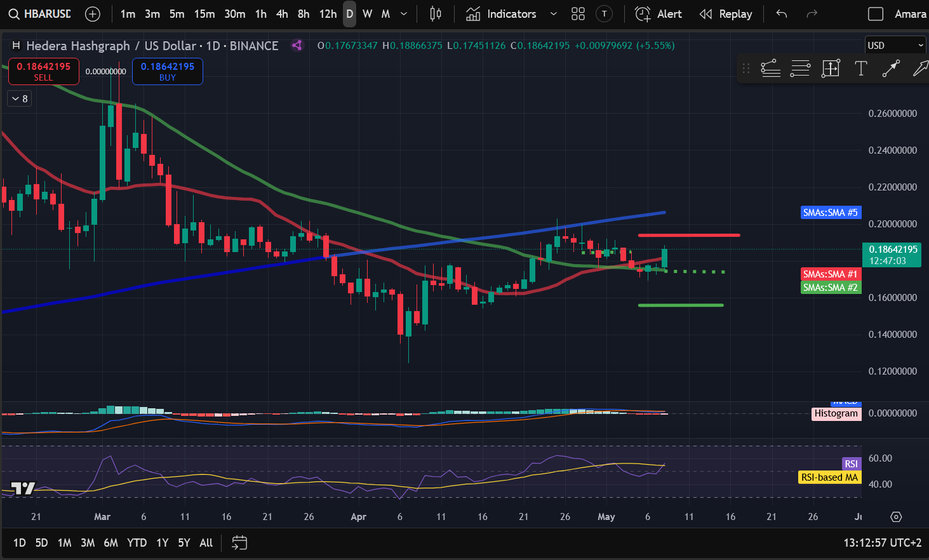The image size is (929, 560).
Task: Expand the timeframe intervals dropdown arrow
Action: click(404, 14)
